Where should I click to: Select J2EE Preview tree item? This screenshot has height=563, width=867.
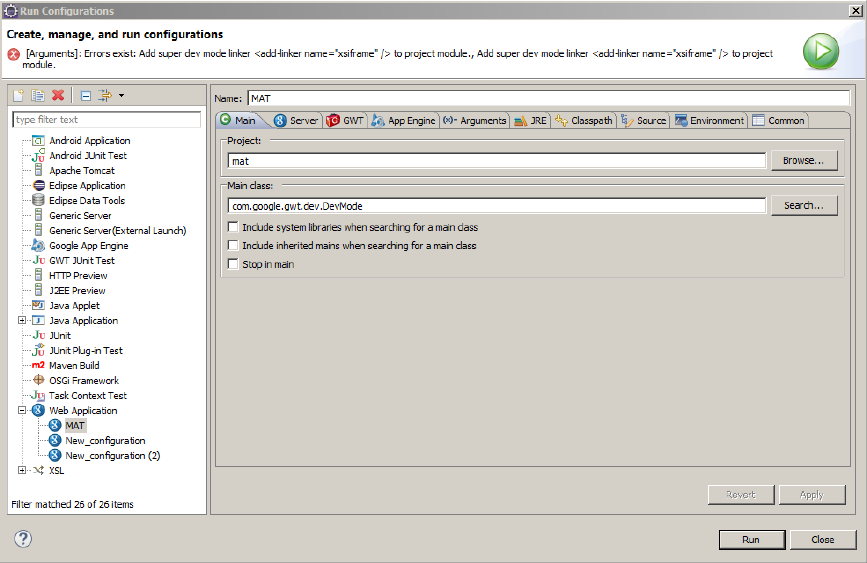(x=77, y=290)
